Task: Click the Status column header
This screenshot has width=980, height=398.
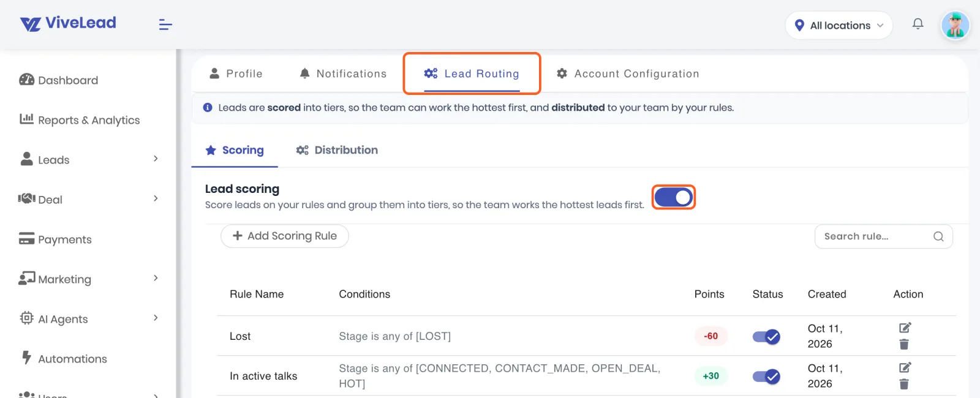Action: (767, 294)
